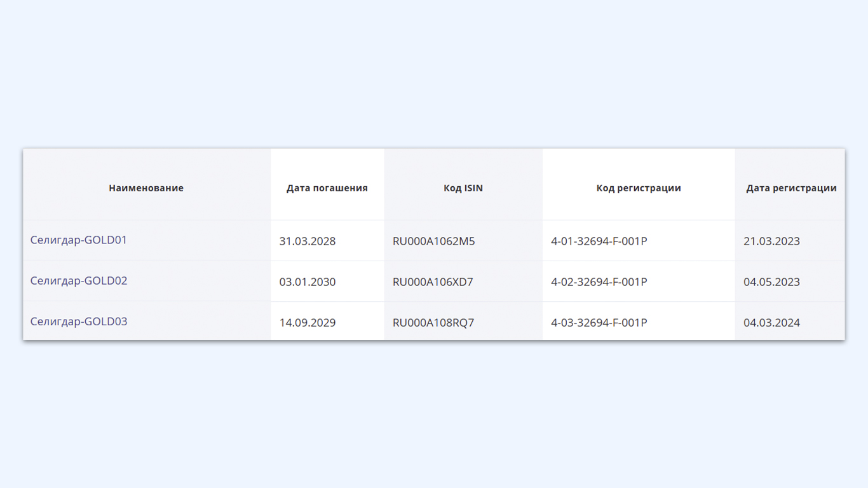This screenshot has width=868, height=488.
Task: Select ISIN code RU000A108RQ7
Action: (x=433, y=323)
